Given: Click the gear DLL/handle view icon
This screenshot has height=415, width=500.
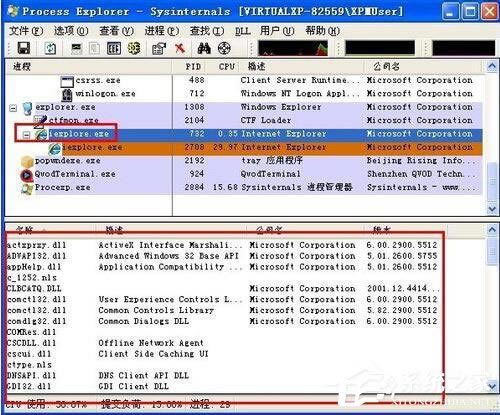Looking at the screenshot, I should point(134,49).
